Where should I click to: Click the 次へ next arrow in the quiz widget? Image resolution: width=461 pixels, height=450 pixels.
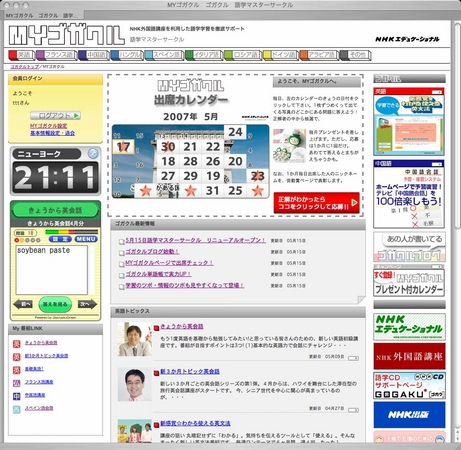coord(87,304)
